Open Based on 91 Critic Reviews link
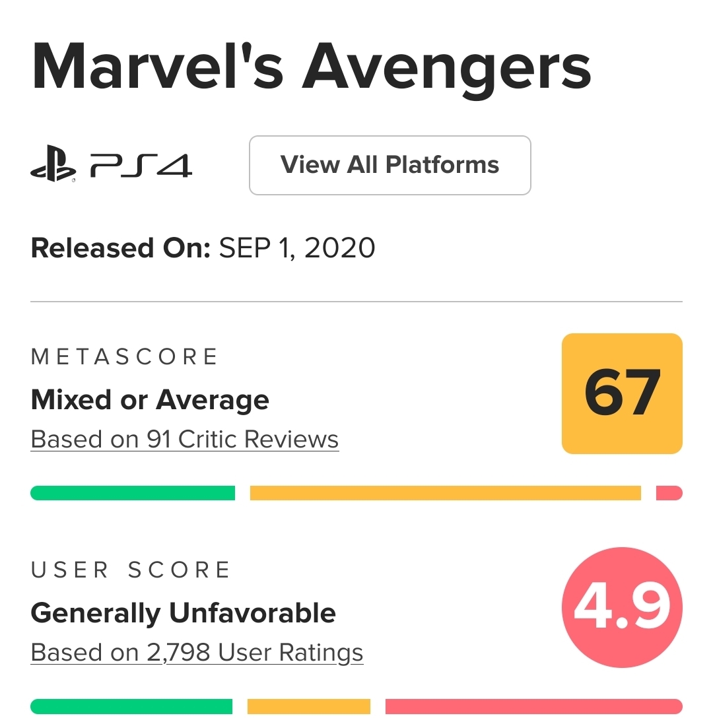 pyautogui.click(x=185, y=440)
